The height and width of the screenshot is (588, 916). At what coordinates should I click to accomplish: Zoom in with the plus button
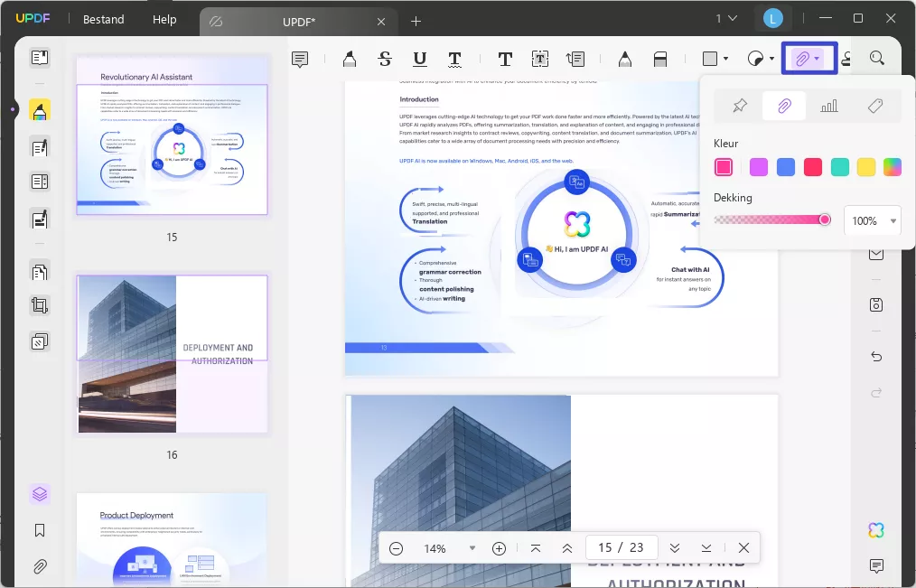coord(499,548)
